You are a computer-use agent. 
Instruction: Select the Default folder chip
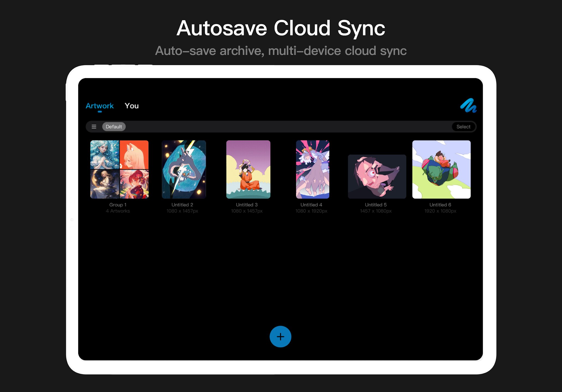114,127
